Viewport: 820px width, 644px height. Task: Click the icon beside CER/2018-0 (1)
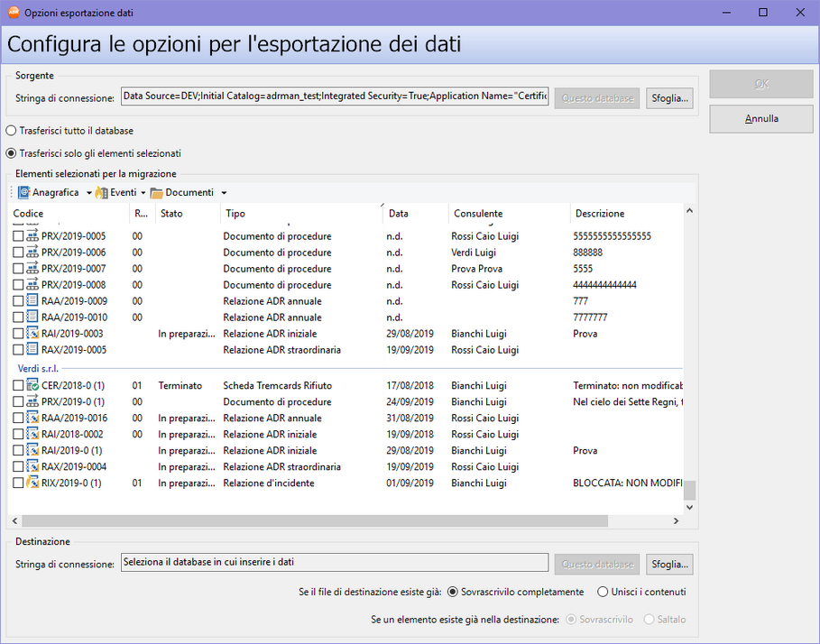pyautogui.click(x=32, y=386)
